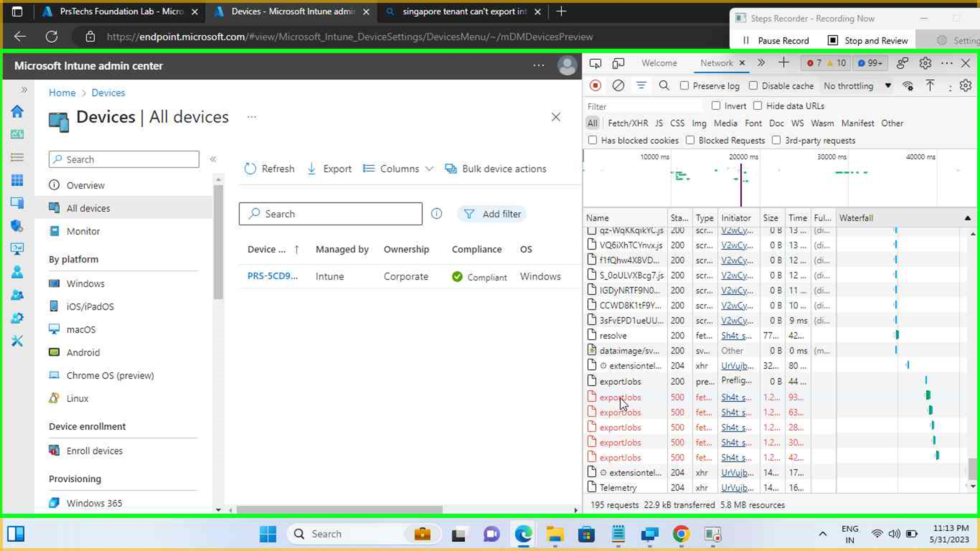Select the Fetch/XHR filter tab
The width and height of the screenshot is (980, 551).
[628, 123]
